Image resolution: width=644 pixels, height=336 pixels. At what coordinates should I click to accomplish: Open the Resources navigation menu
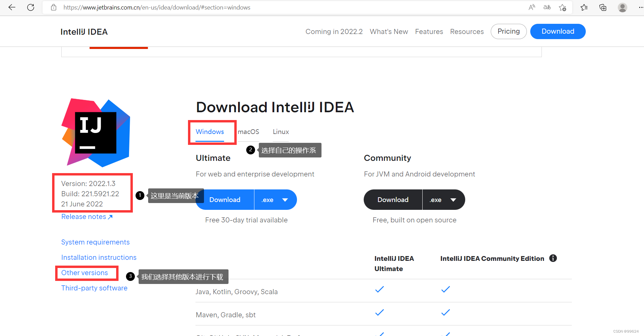(467, 31)
